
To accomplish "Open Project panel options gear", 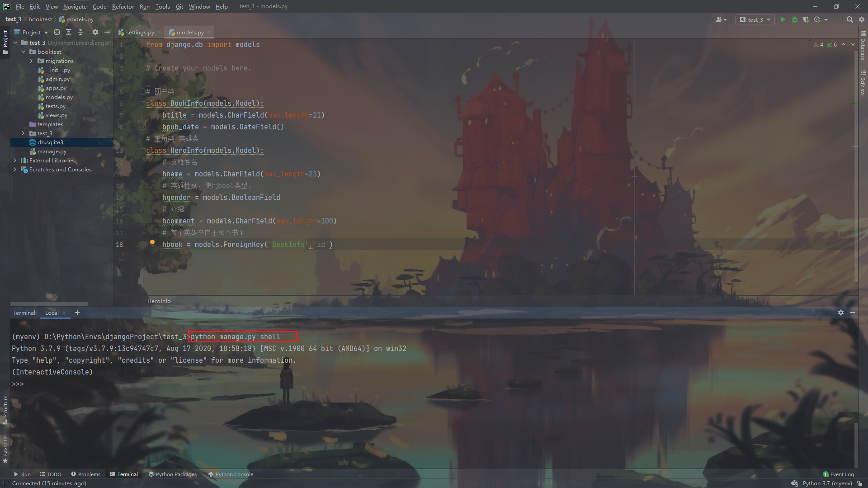I will tap(95, 32).
